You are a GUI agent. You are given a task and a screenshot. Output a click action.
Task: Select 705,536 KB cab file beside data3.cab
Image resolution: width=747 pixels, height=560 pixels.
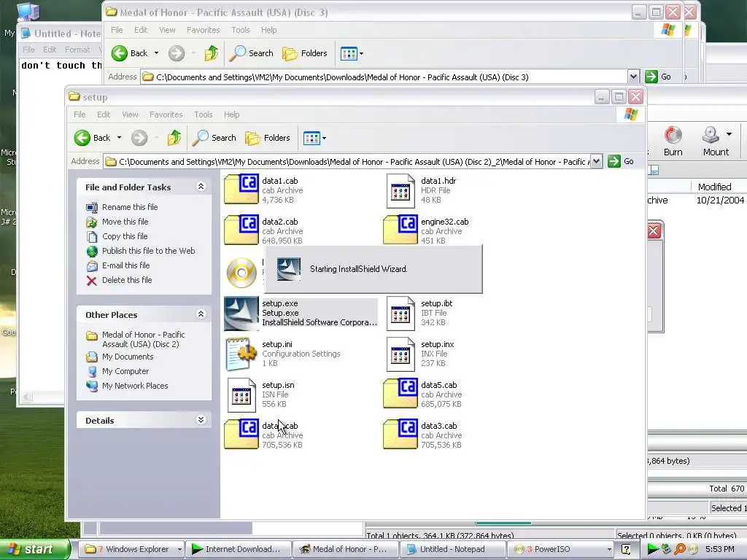point(241,435)
